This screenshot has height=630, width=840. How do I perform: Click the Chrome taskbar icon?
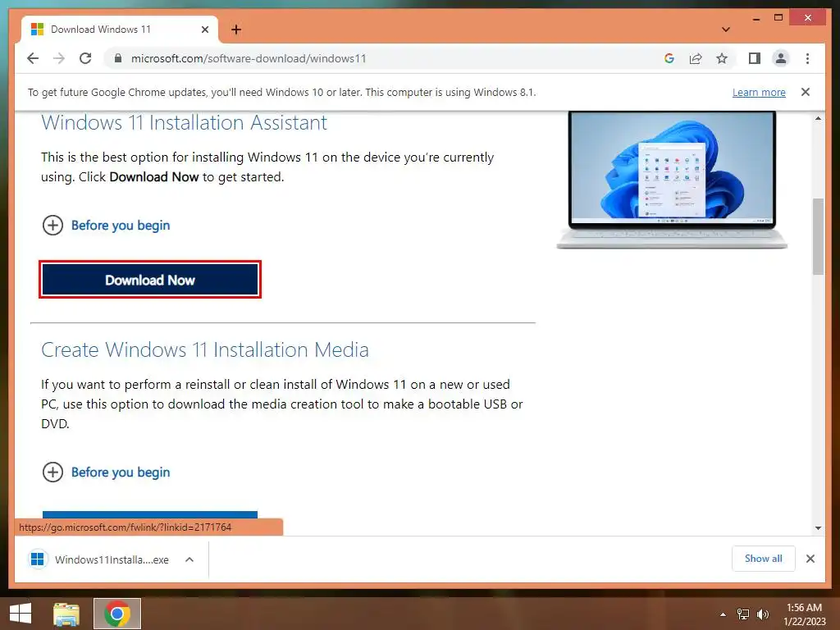(x=117, y=614)
